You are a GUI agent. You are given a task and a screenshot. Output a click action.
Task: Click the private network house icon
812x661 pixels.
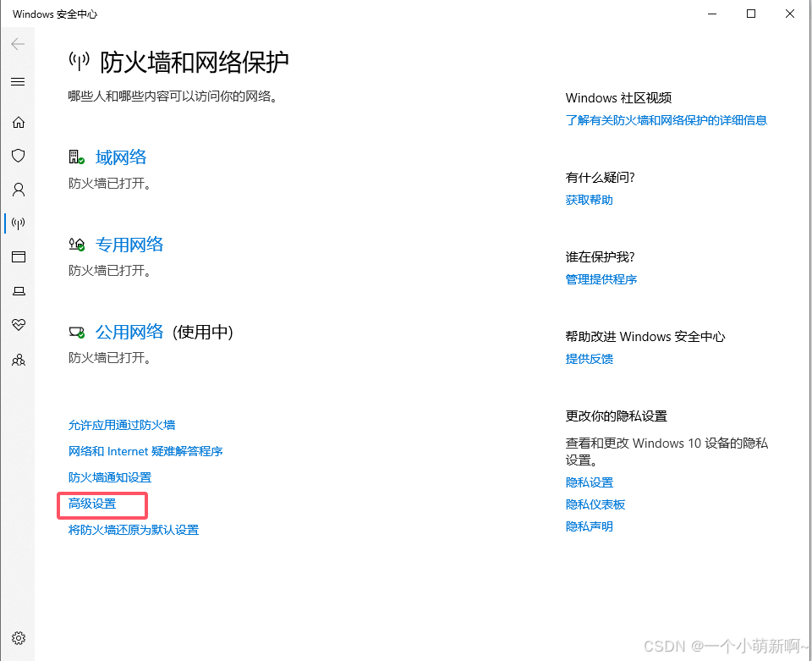click(x=77, y=244)
